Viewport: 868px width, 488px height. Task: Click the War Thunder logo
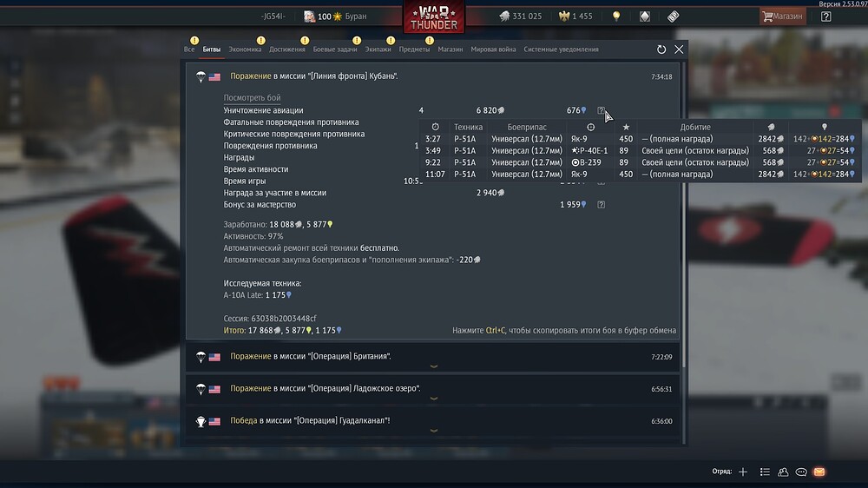(434, 16)
